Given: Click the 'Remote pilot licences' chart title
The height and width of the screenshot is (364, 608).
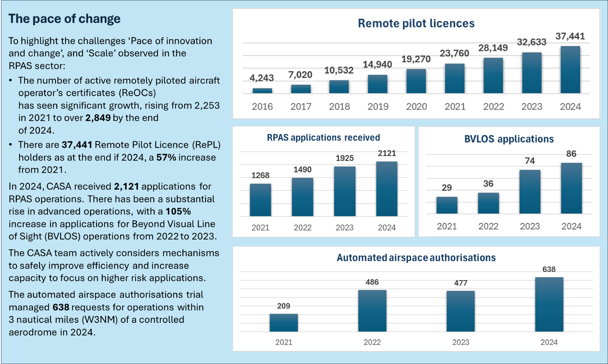Looking at the screenshot, I should click(416, 23).
